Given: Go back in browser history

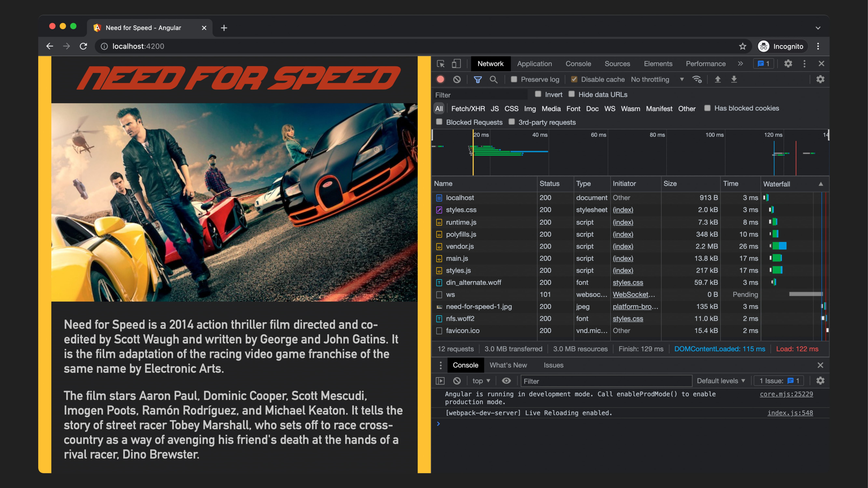Looking at the screenshot, I should pyautogui.click(x=49, y=47).
